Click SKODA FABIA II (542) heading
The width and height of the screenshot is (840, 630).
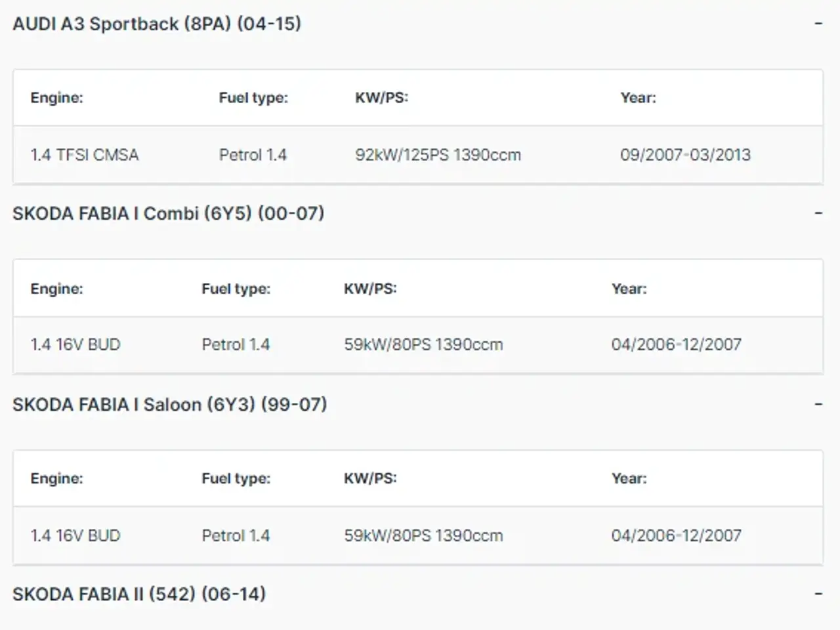(139, 594)
